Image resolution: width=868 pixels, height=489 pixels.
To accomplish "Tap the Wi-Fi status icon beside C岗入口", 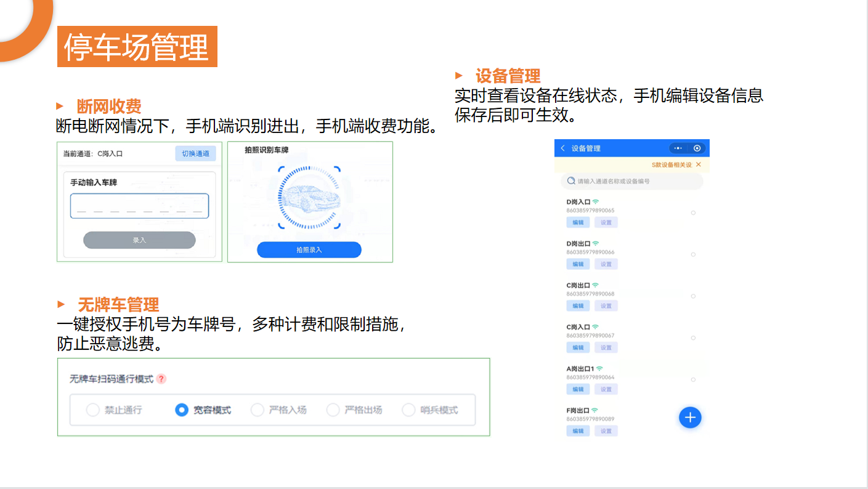I will [596, 327].
